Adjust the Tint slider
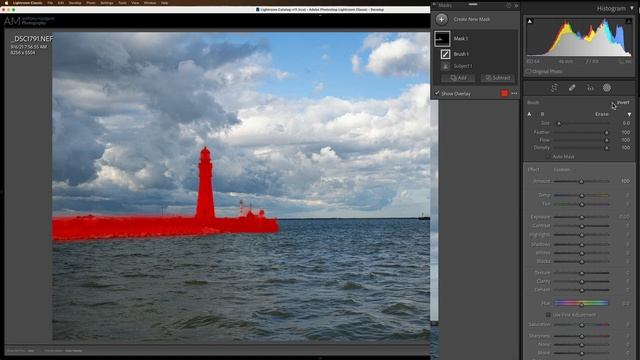This screenshot has width=640, height=360. tap(581, 204)
